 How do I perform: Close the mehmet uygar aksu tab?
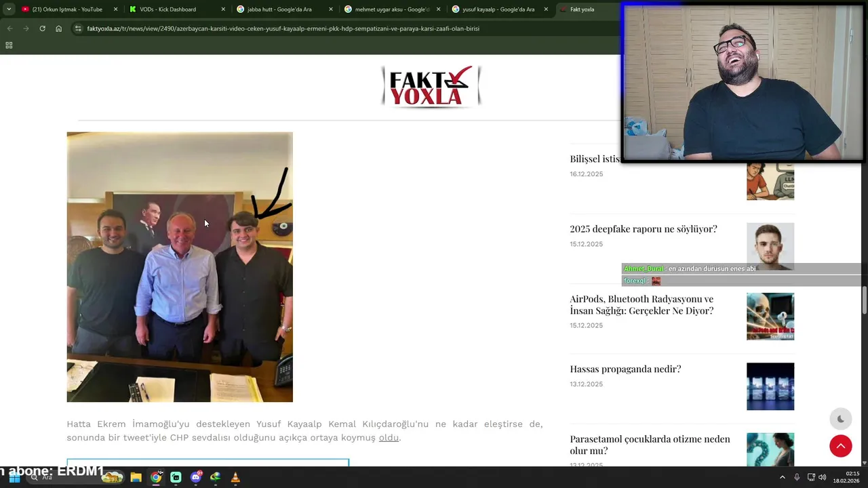coord(439,9)
